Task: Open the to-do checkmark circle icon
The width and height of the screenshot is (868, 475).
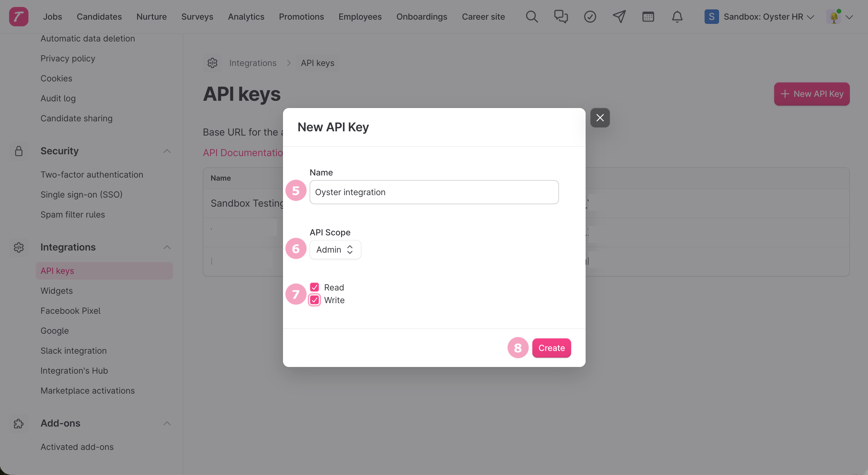Action: (x=590, y=17)
